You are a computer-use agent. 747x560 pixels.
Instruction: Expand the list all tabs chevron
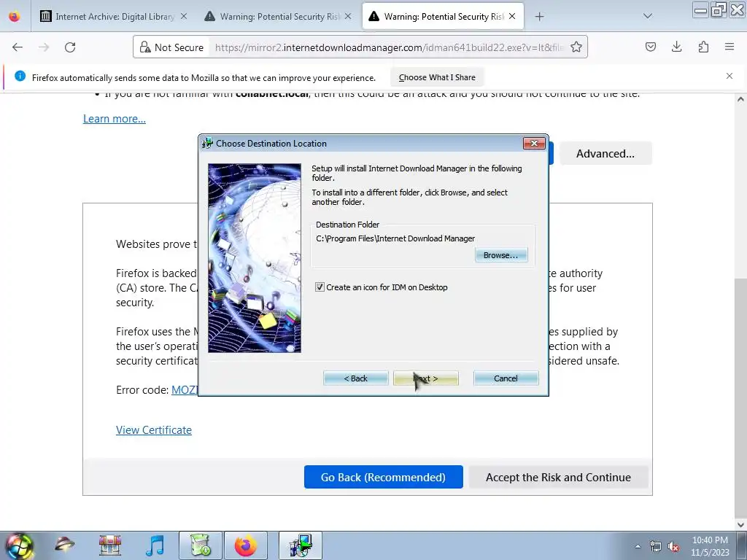pyautogui.click(x=648, y=16)
